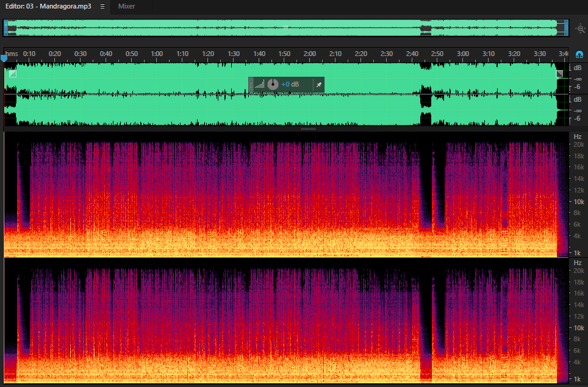This screenshot has height=387, width=588.
Task: Click the 2:50 mark on the ruler
Action: [x=437, y=54]
